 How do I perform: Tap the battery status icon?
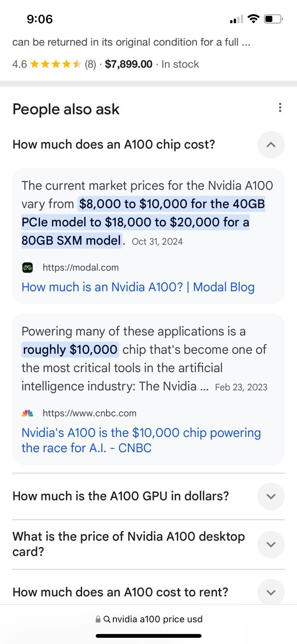click(273, 19)
